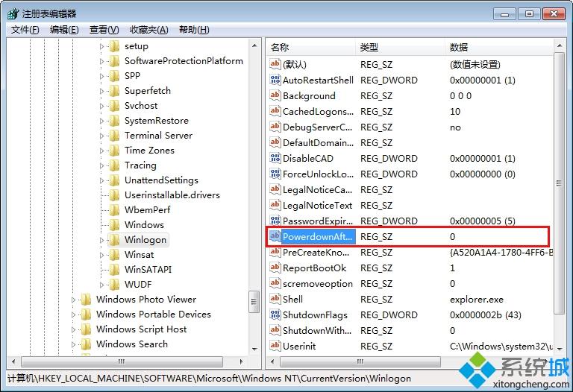Open the 收藏夹(A) menu
573x392 pixels.
[x=148, y=30]
